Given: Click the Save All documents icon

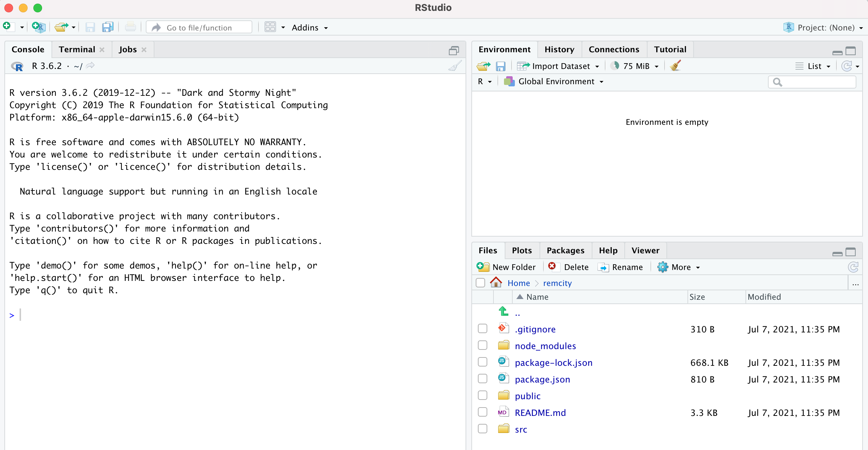Looking at the screenshot, I should coord(108,27).
